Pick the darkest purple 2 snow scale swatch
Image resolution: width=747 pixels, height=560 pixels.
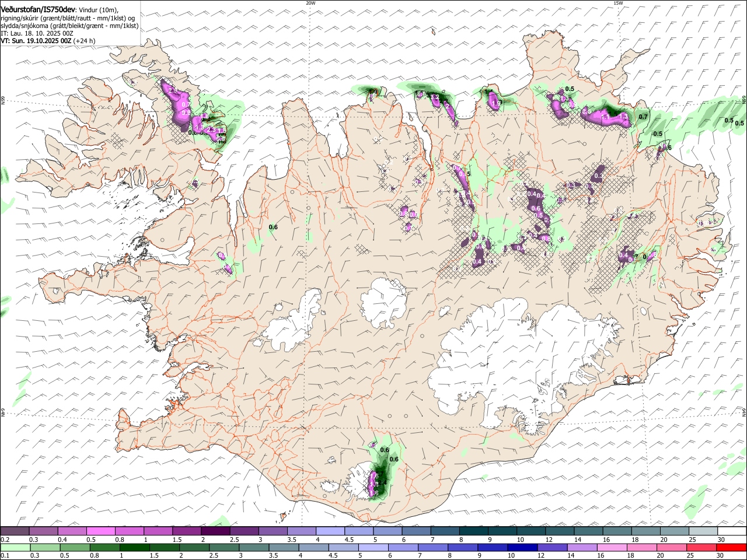pyautogui.click(x=215, y=531)
